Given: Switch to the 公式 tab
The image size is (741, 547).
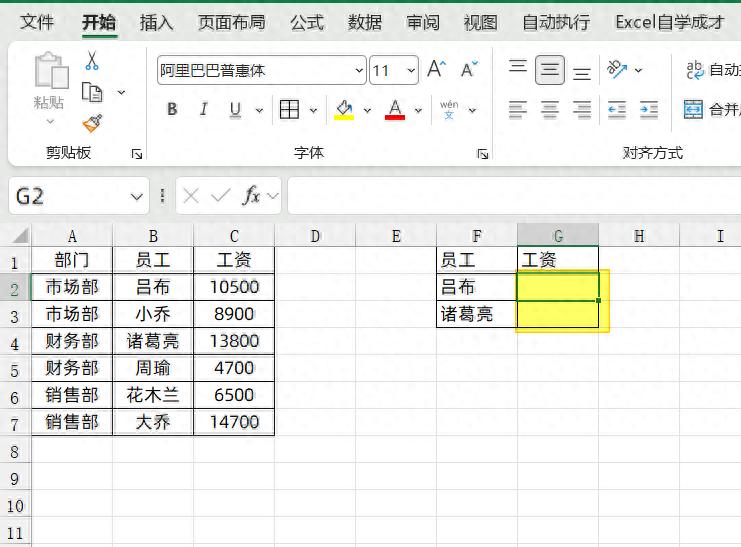Looking at the screenshot, I should (x=307, y=22).
